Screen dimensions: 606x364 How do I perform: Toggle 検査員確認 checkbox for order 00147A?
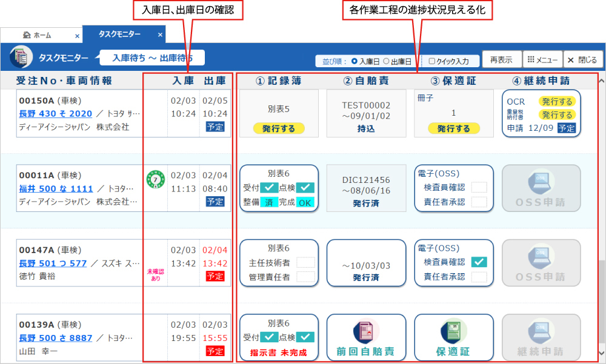(479, 262)
